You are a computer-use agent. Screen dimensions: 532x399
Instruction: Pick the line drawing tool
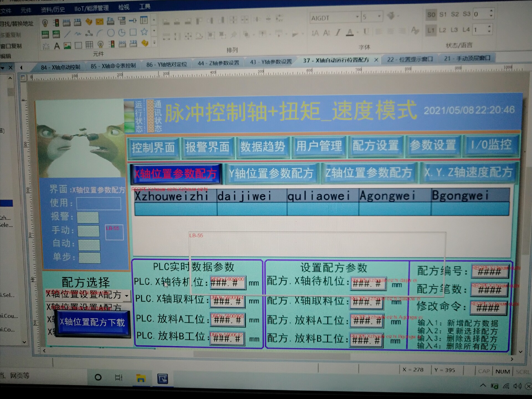[x=67, y=34]
